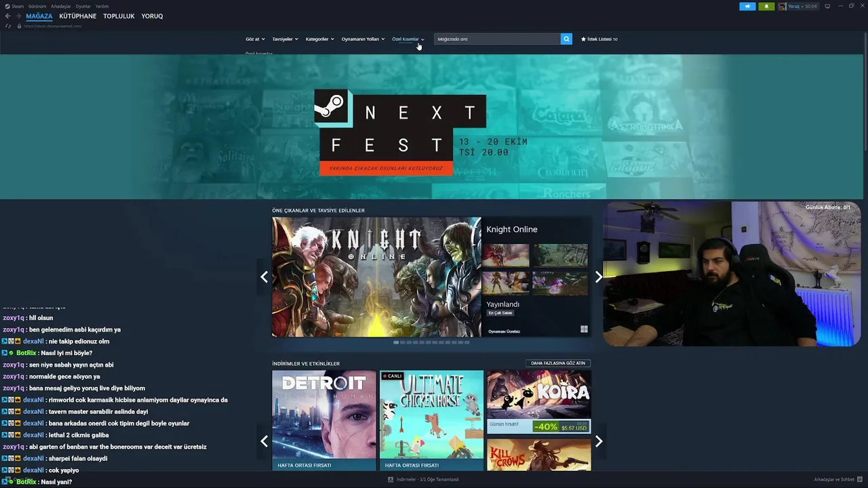Open the Kill the Crows card
This screenshot has height=488, width=868.
point(538,454)
